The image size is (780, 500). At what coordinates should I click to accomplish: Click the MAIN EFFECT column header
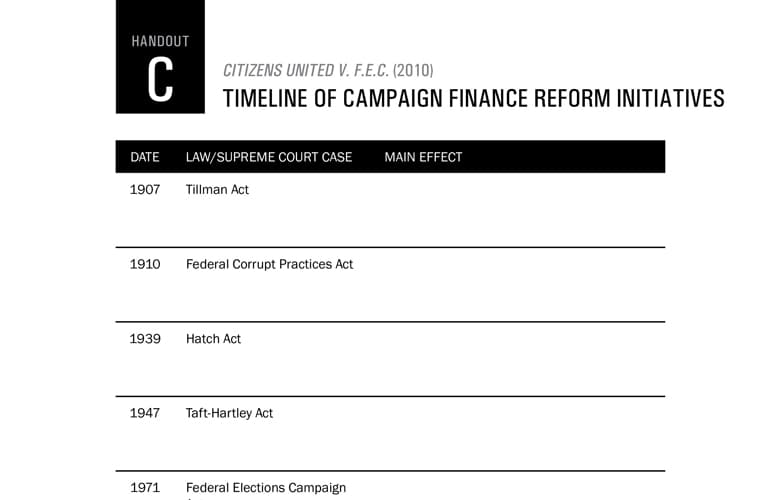(423, 157)
